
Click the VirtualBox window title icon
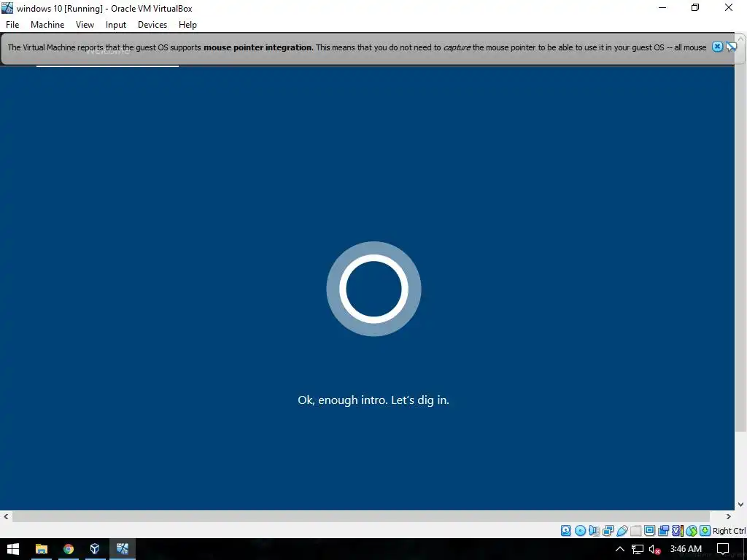click(x=7, y=7)
